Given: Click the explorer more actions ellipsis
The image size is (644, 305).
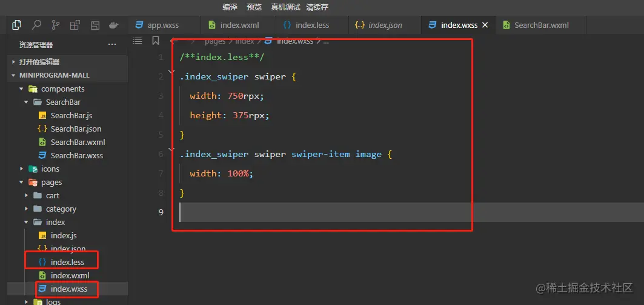Looking at the screenshot, I should [111, 44].
